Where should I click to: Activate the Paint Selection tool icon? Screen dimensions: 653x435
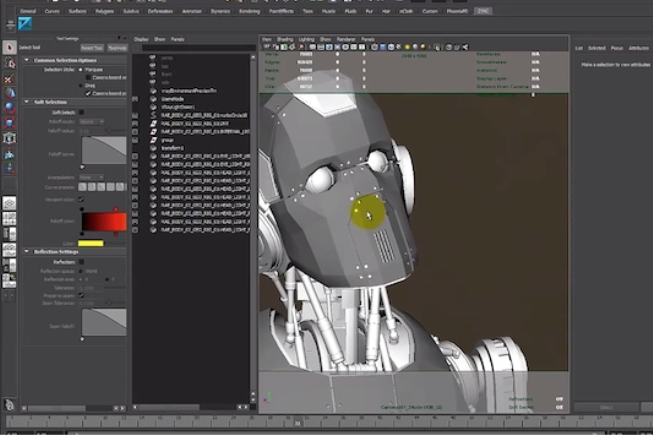tap(9, 78)
